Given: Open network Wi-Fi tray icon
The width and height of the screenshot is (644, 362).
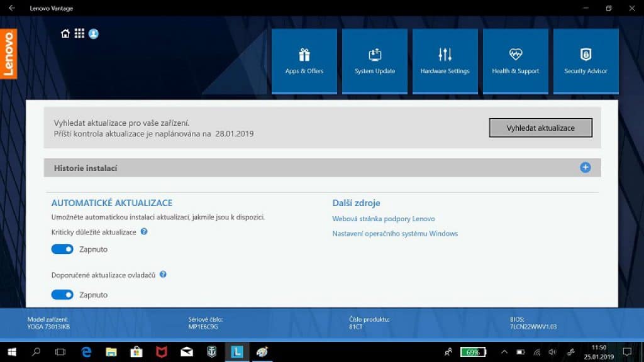Looking at the screenshot, I should (537, 352).
